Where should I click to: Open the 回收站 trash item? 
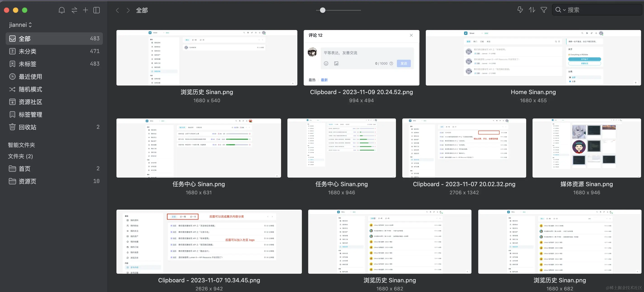(x=28, y=127)
